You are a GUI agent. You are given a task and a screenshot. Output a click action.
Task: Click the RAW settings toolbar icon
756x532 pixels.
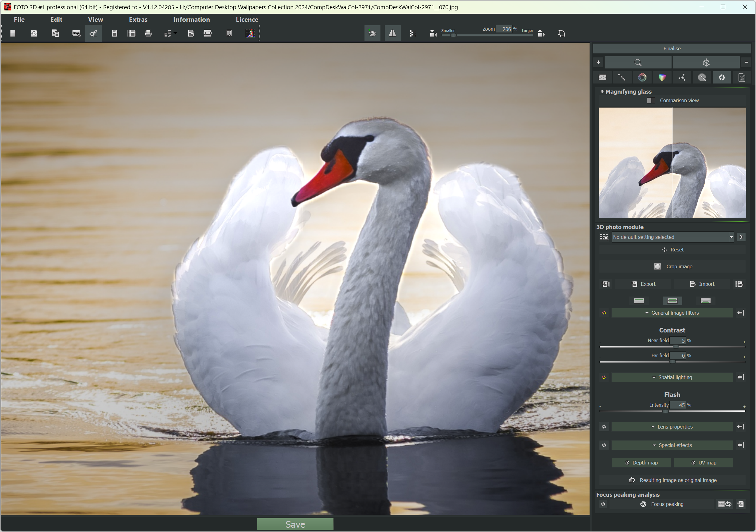(x=76, y=33)
